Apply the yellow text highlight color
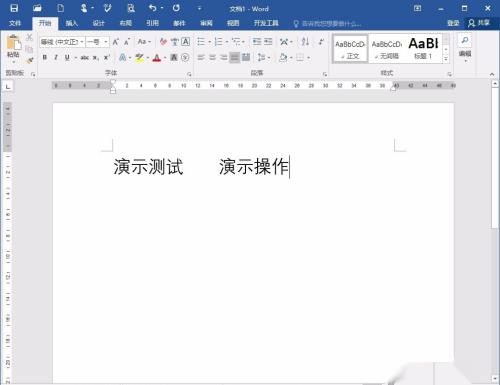 click(139, 58)
